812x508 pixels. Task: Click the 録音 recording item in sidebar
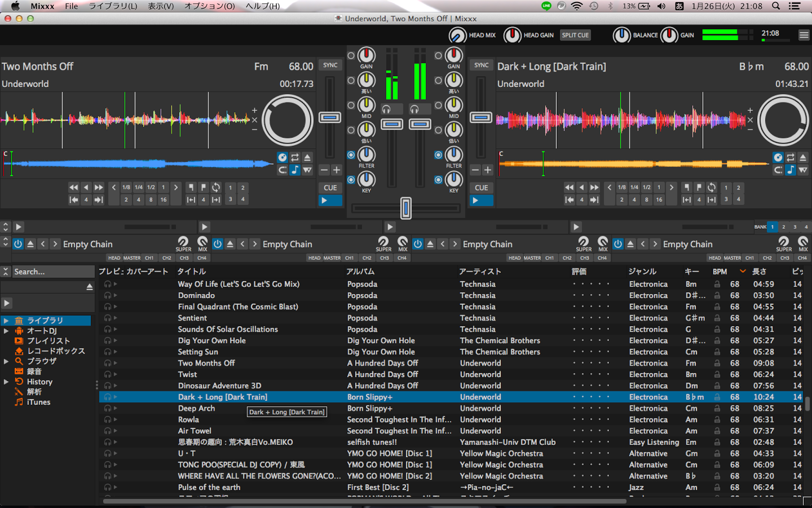(x=34, y=371)
